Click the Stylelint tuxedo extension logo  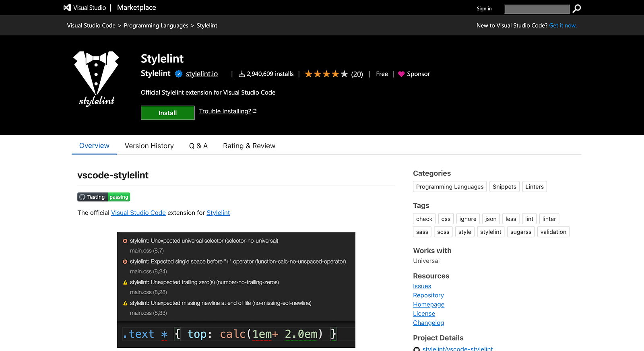[96, 78]
